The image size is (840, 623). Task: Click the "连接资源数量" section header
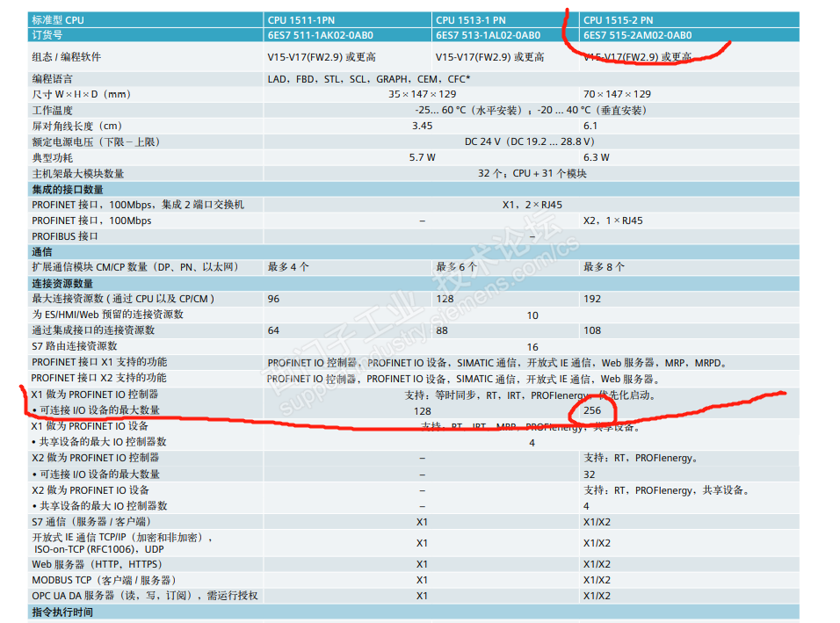pos(62,284)
